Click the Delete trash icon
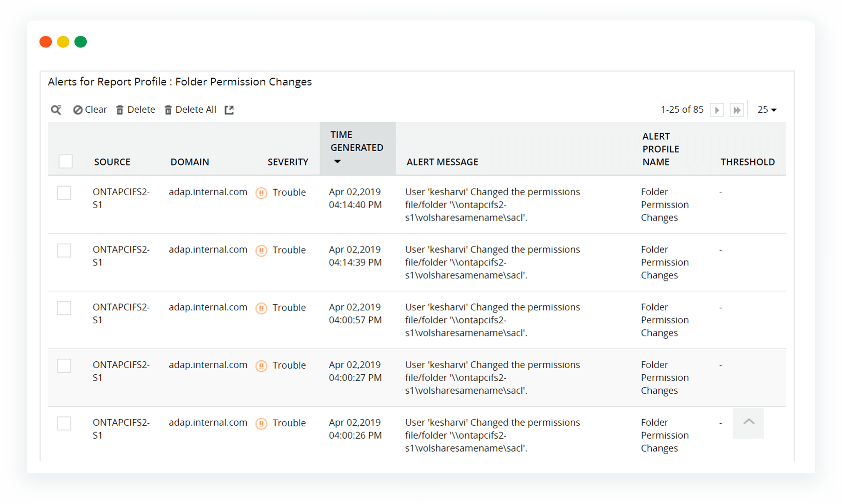This screenshot has height=504, width=842. tap(120, 110)
